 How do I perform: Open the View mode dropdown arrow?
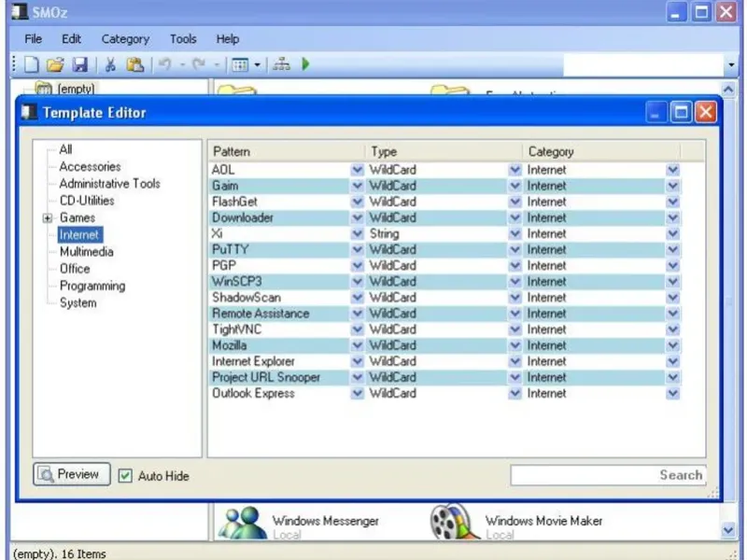[258, 64]
